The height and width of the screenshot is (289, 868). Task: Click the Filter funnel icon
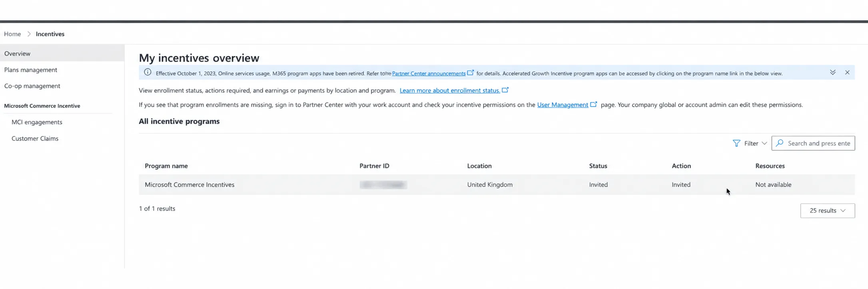pyautogui.click(x=736, y=143)
